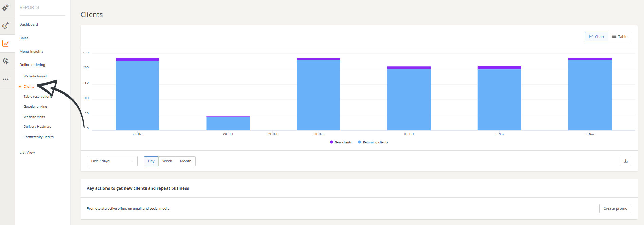The height and width of the screenshot is (225, 644).
Task: Switch to Table view
Action: (x=620, y=37)
